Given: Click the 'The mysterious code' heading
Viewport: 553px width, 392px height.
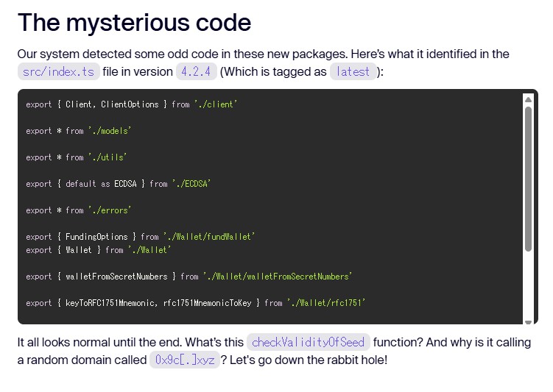Looking at the screenshot, I should 134,22.
